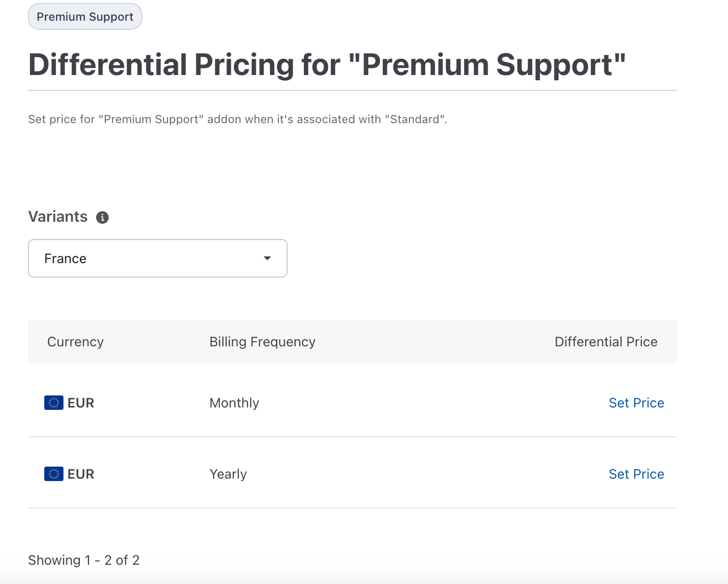The image size is (728, 584).
Task: Click the Differential Pricing page heading
Action: (x=327, y=64)
